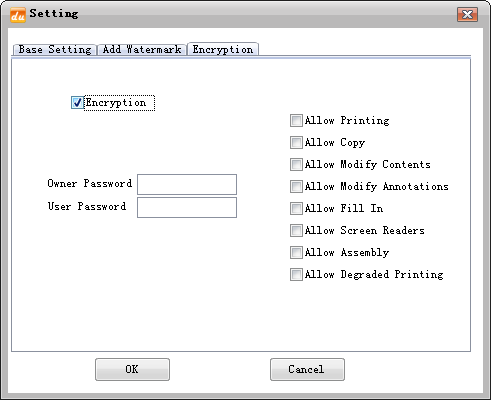This screenshot has width=491, height=400.
Task: Enable Allow Modify Contents
Action: click(296, 164)
